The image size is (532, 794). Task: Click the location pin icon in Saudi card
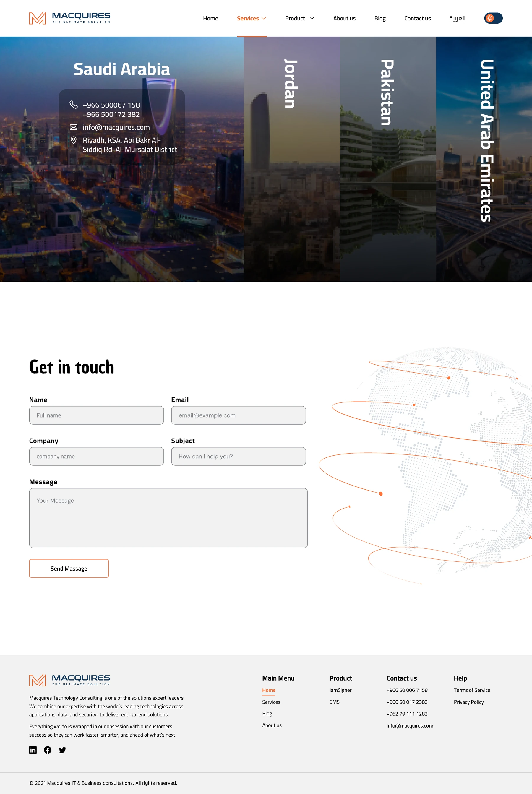(74, 140)
